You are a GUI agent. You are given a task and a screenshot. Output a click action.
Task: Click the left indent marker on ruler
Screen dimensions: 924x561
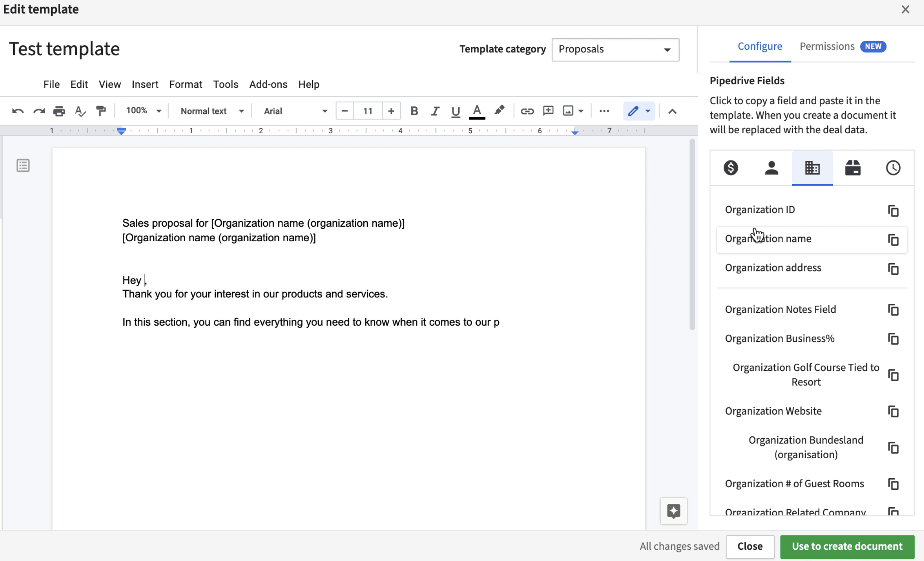pos(121,131)
